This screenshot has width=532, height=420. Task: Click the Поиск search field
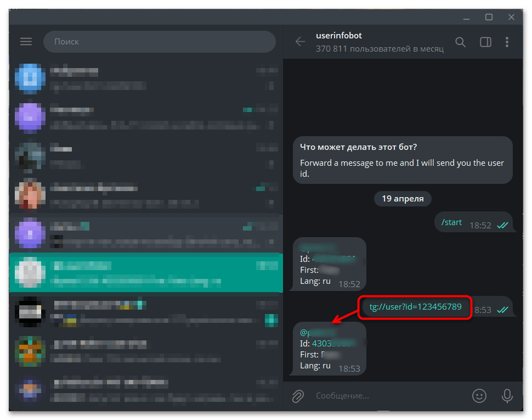[x=160, y=41]
